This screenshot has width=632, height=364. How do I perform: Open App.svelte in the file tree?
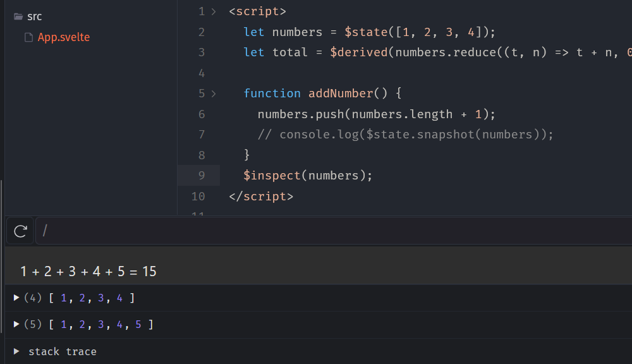coord(63,37)
